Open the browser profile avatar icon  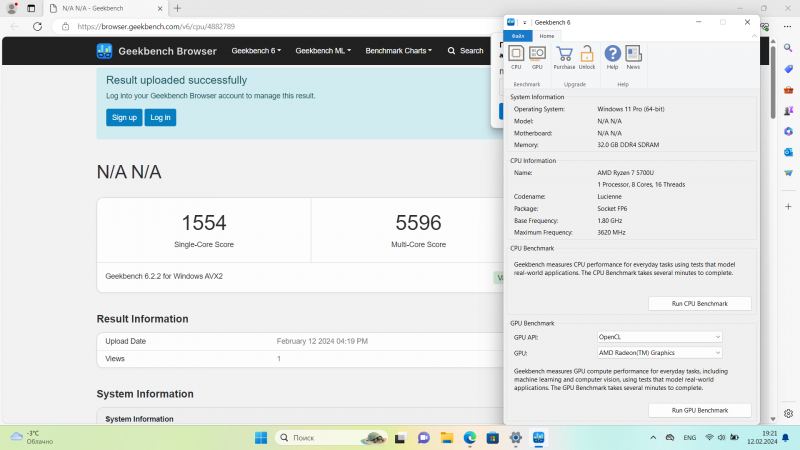11,8
